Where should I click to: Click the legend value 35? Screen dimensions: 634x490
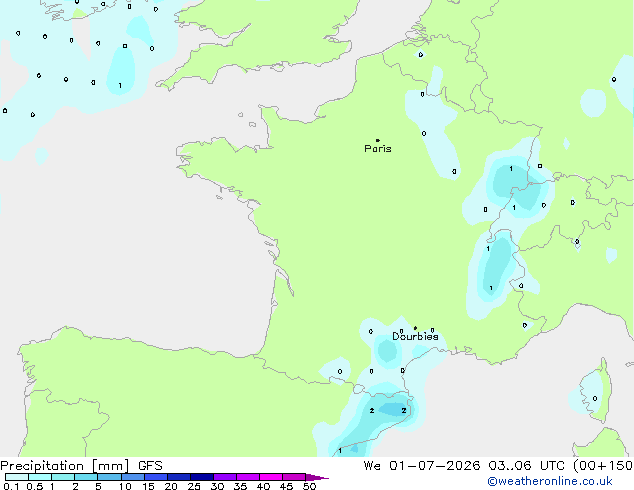click(x=240, y=486)
